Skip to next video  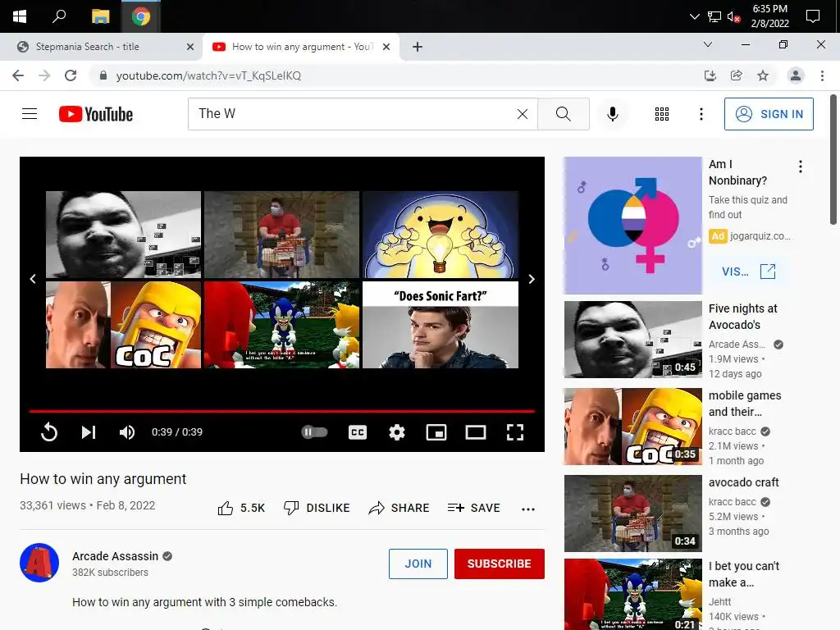(x=89, y=431)
